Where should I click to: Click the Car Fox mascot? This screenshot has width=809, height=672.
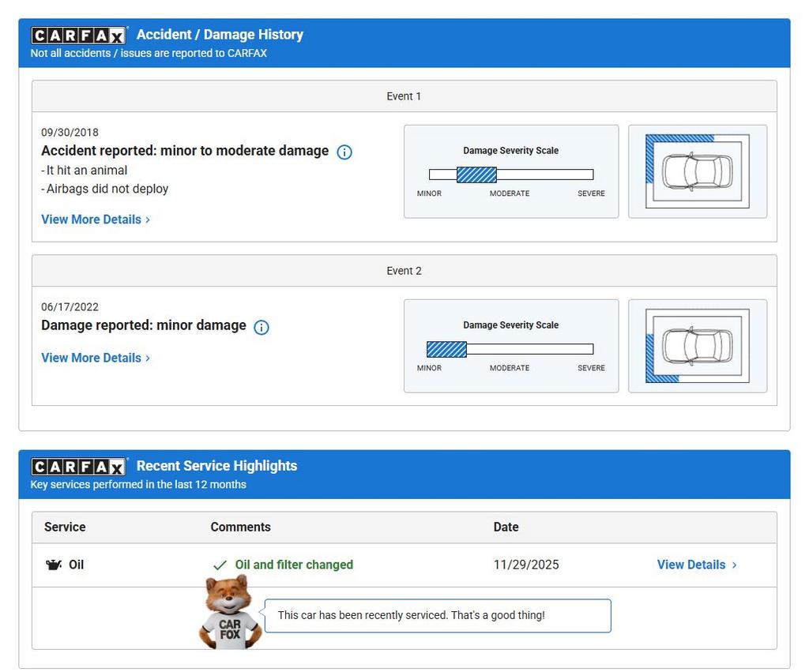pos(229,614)
